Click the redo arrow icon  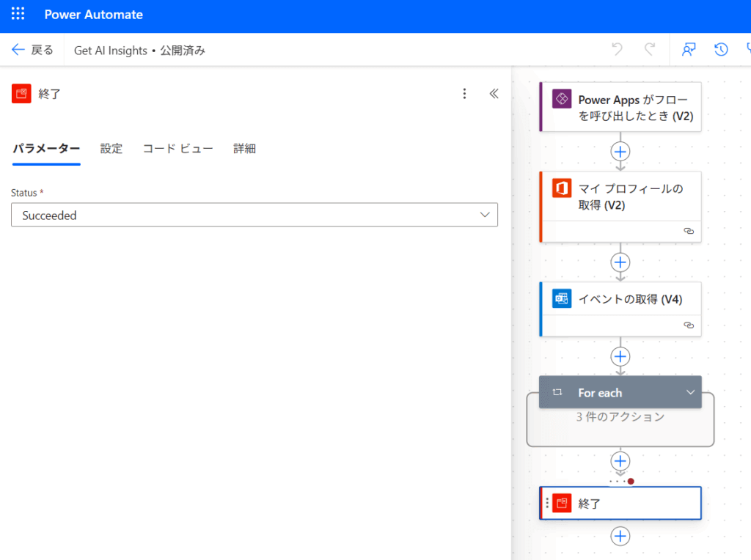(650, 49)
